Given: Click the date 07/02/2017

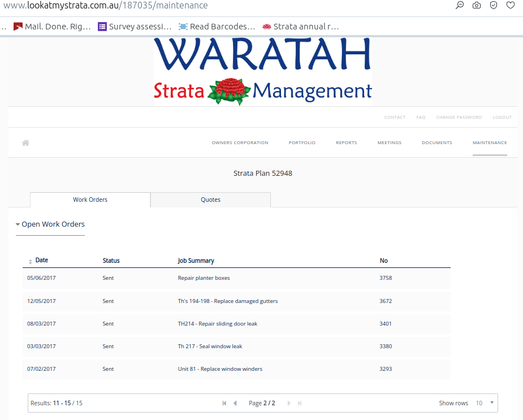Looking at the screenshot, I should click(x=41, y=369).
